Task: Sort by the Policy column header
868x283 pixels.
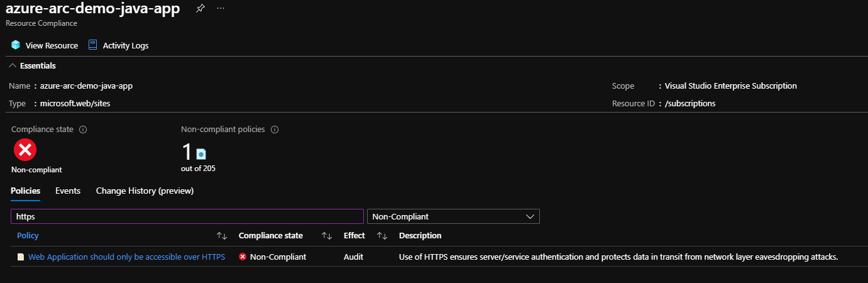Action: [x=28, y=235]
